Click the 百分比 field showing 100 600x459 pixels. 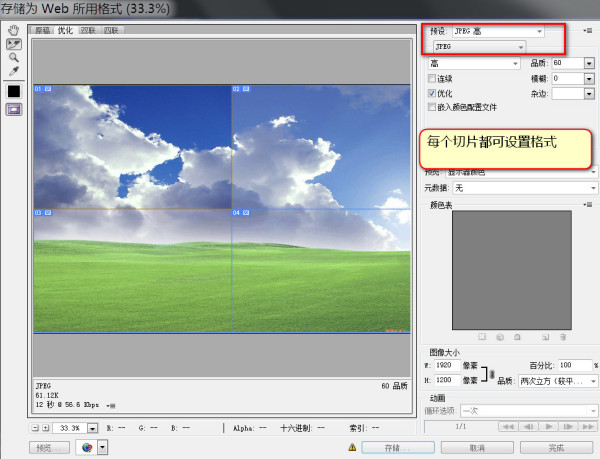tap(574, 365)
